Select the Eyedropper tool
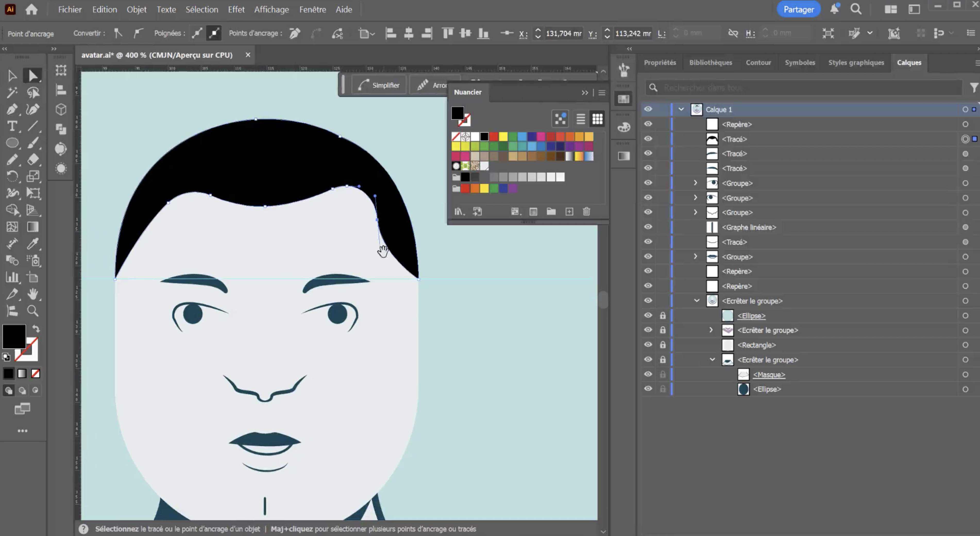 click(x=33, y=244)
